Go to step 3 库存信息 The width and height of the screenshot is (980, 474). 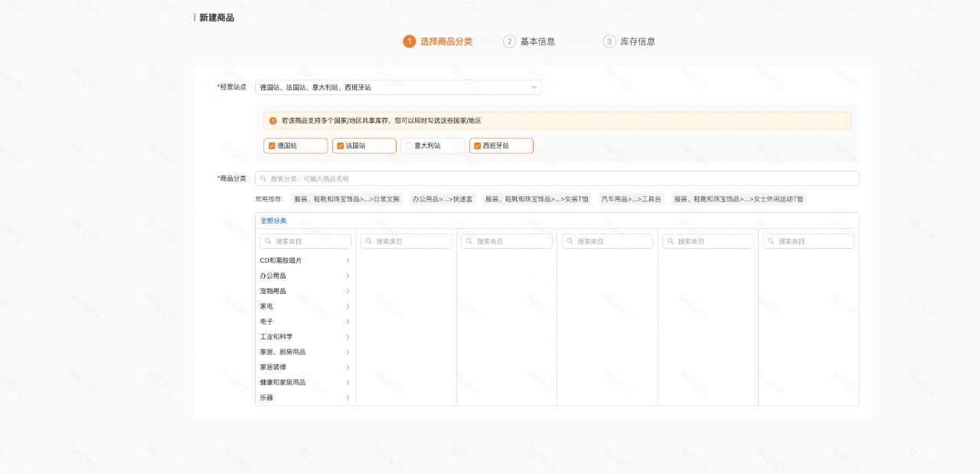[x=629, y=41]
